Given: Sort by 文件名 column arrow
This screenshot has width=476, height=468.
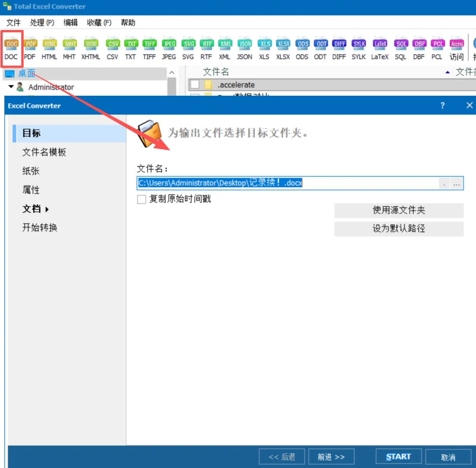Looking at the screenshot, I should click(447, 72).
